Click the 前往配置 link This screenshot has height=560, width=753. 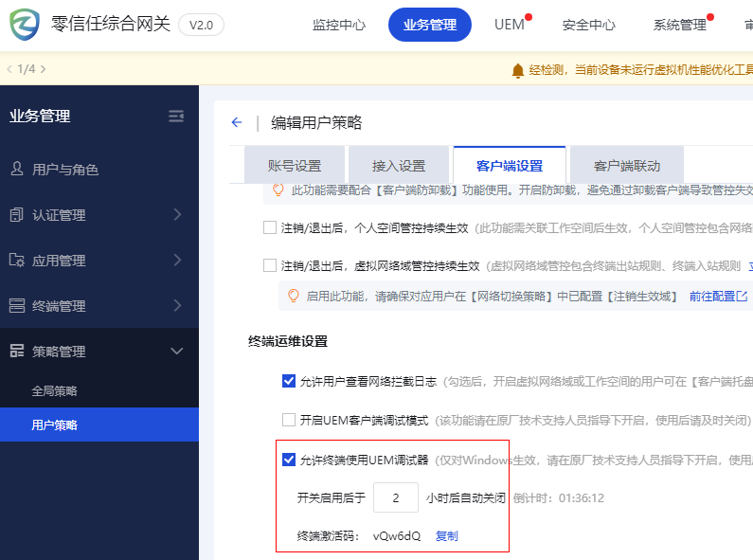(710, 297)
